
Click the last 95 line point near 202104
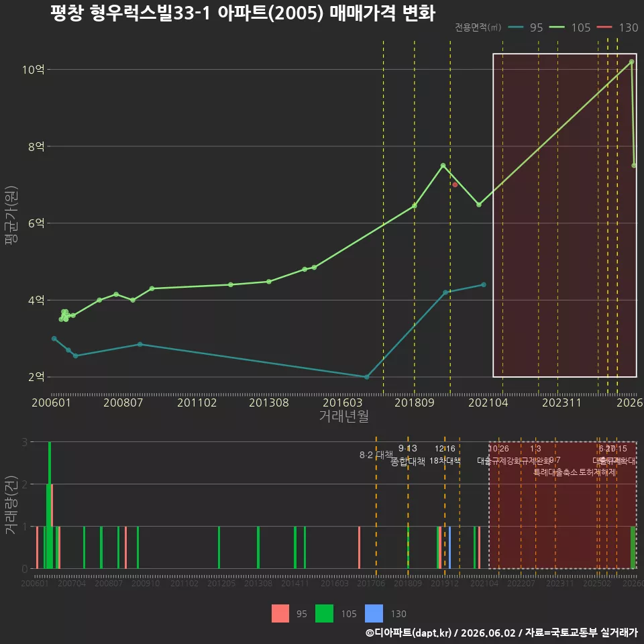coord(484,284)
